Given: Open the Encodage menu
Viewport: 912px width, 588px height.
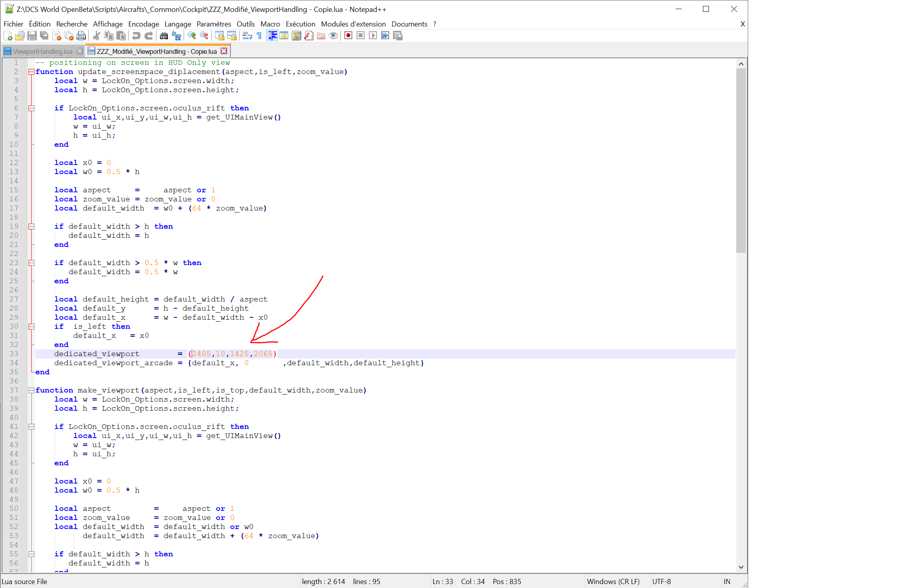Looking at the screenshot, I should (x=143, y=24).
